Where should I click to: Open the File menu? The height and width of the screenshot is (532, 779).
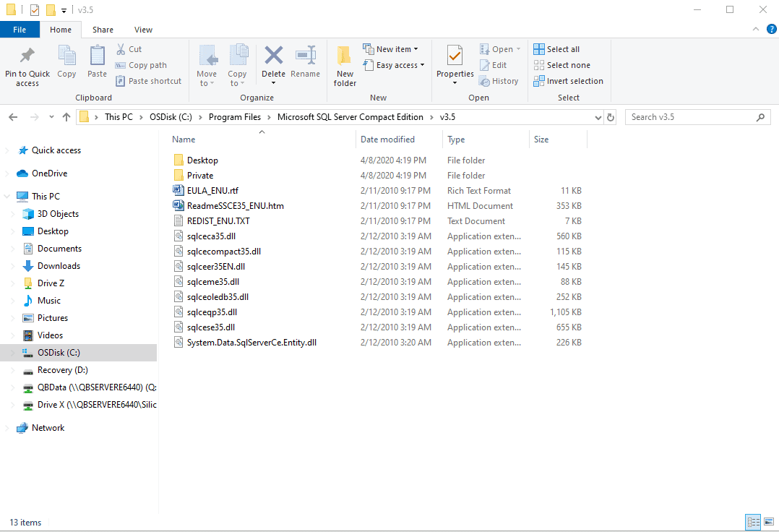[x=20, y=30]
